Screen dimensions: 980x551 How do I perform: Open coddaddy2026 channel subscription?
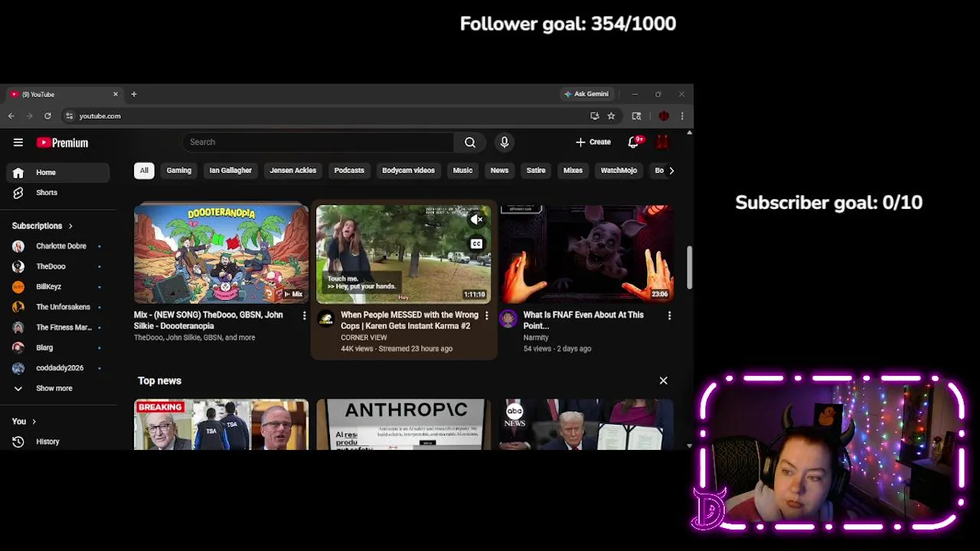(x=58, y=368)
